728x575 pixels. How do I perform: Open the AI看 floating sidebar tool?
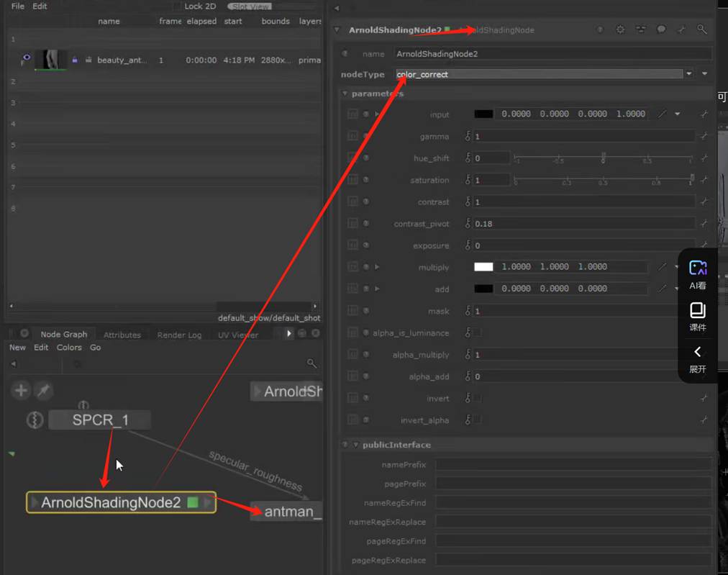[697, 274]
